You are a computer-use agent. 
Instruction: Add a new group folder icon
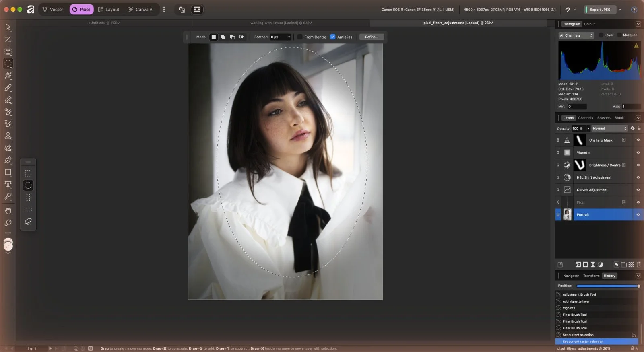coord(623,265)
